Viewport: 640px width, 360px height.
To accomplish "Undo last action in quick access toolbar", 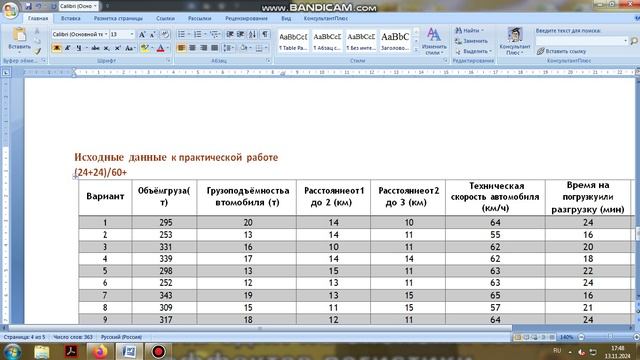I will pyautogui.click(x=39, y=6).
